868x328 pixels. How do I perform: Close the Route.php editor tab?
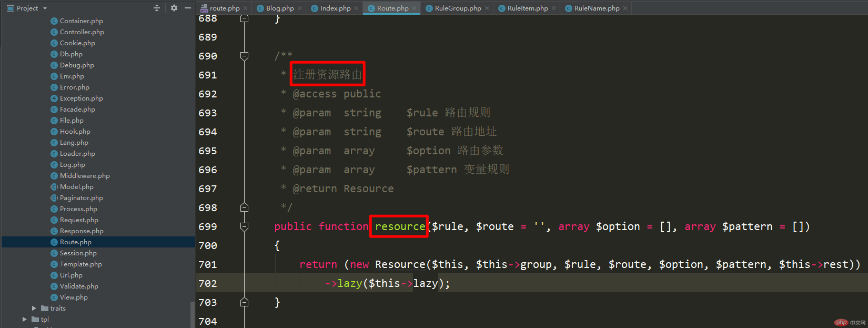[414, 8]
